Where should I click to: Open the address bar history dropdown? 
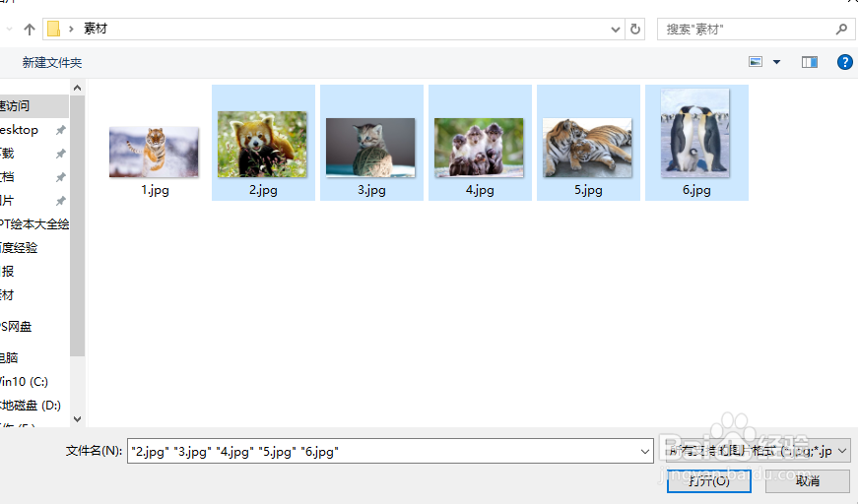point(615,30)
